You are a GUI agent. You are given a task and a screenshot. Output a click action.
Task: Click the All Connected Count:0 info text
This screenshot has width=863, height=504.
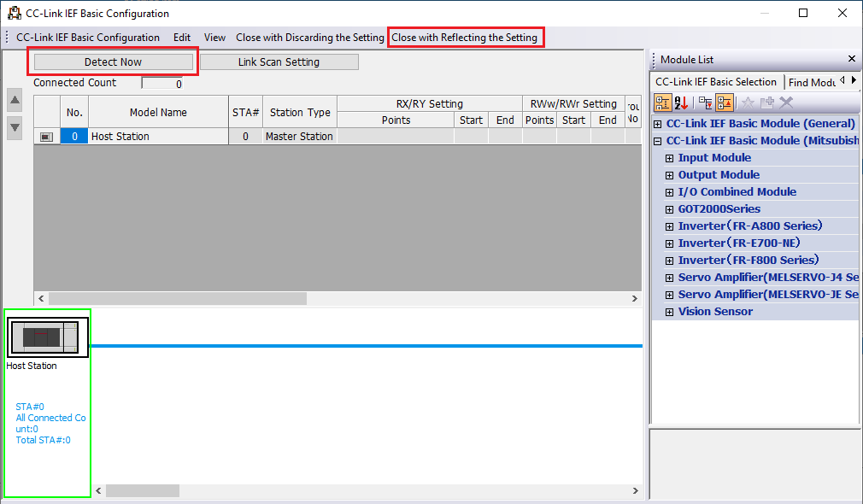[50, 424]
